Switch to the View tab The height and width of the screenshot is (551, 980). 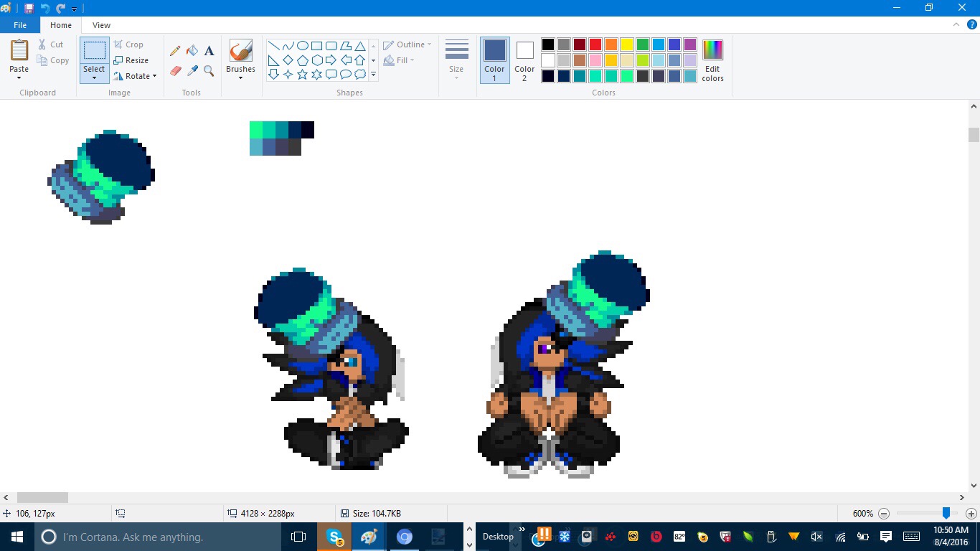[101, 25]
